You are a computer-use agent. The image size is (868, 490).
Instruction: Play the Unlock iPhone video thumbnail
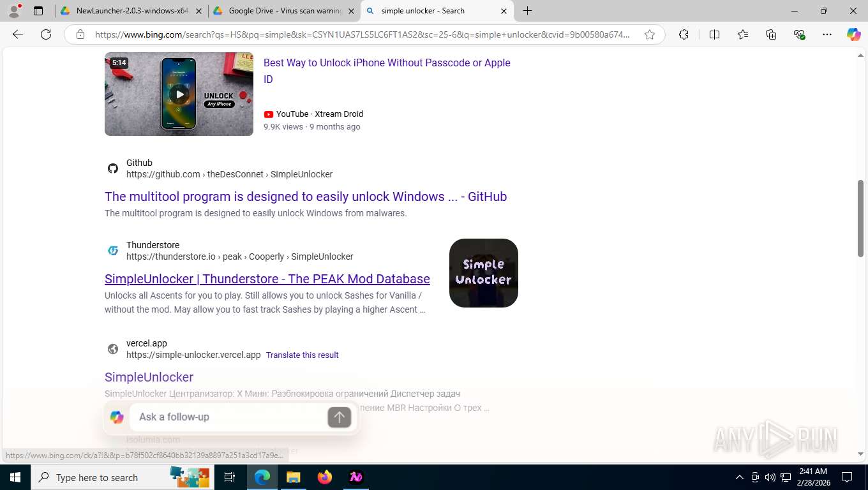tap(179, 94)
